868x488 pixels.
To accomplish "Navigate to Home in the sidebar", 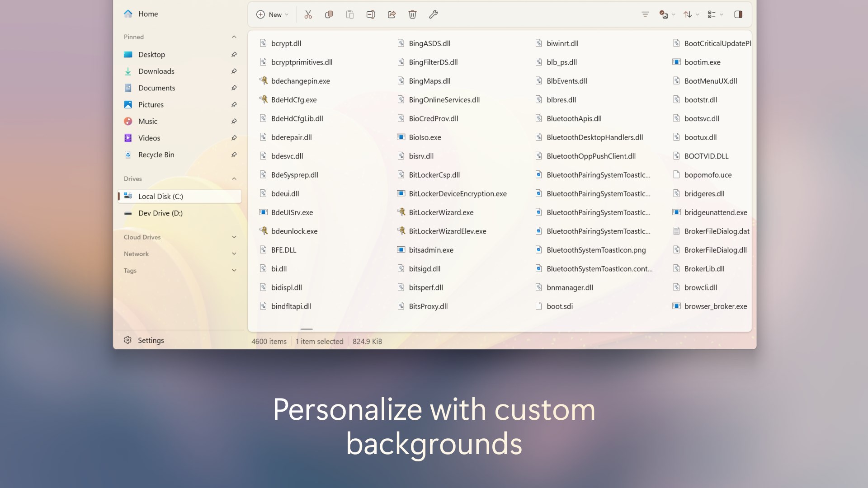I will point(148,14).
